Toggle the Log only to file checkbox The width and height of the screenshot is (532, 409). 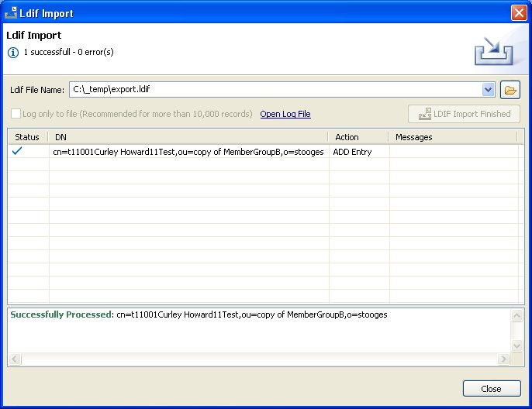point(16,114)
